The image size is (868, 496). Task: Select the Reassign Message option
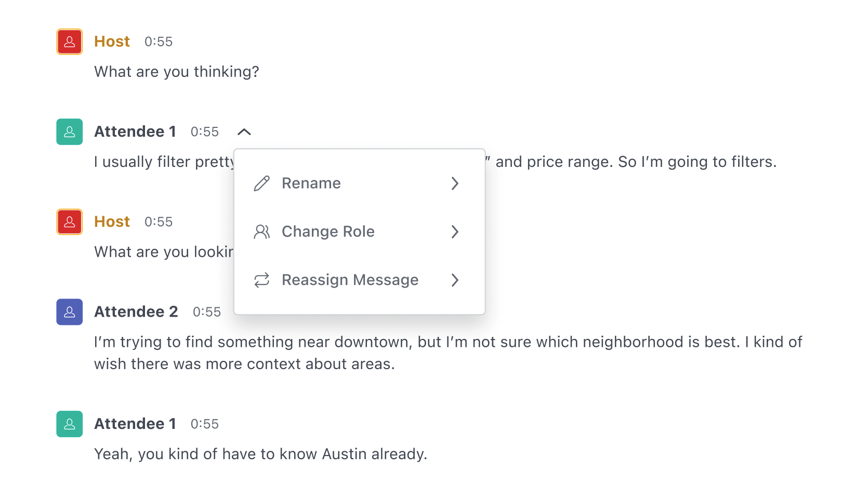pos(359,280)
